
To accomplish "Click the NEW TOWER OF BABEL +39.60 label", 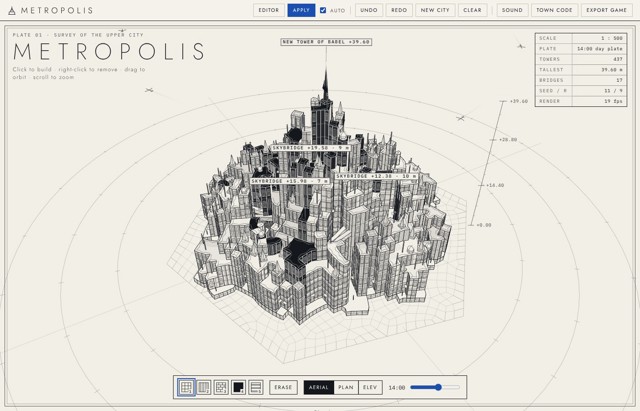I will [x=326, y=42].
